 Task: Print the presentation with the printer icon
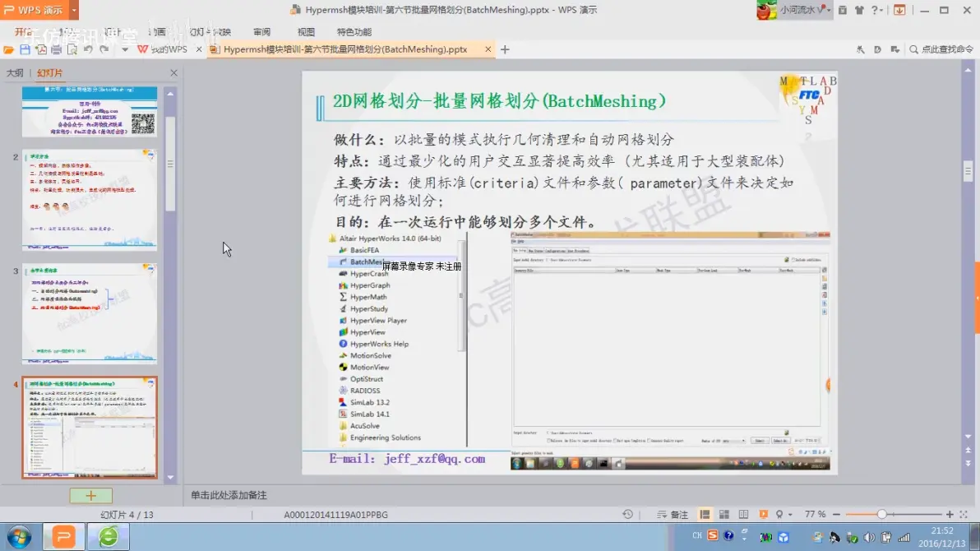coord(56,49)
